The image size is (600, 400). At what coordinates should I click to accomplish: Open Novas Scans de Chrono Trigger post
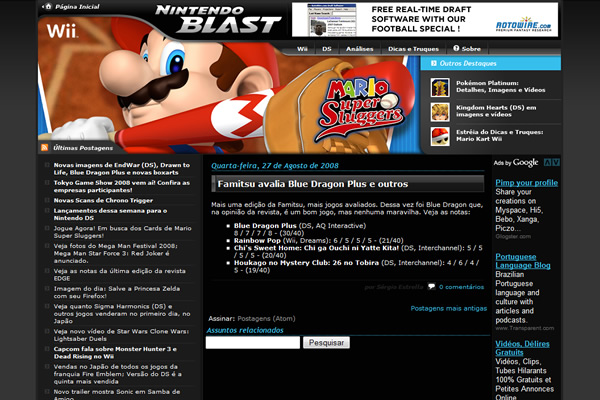(103, 200)
